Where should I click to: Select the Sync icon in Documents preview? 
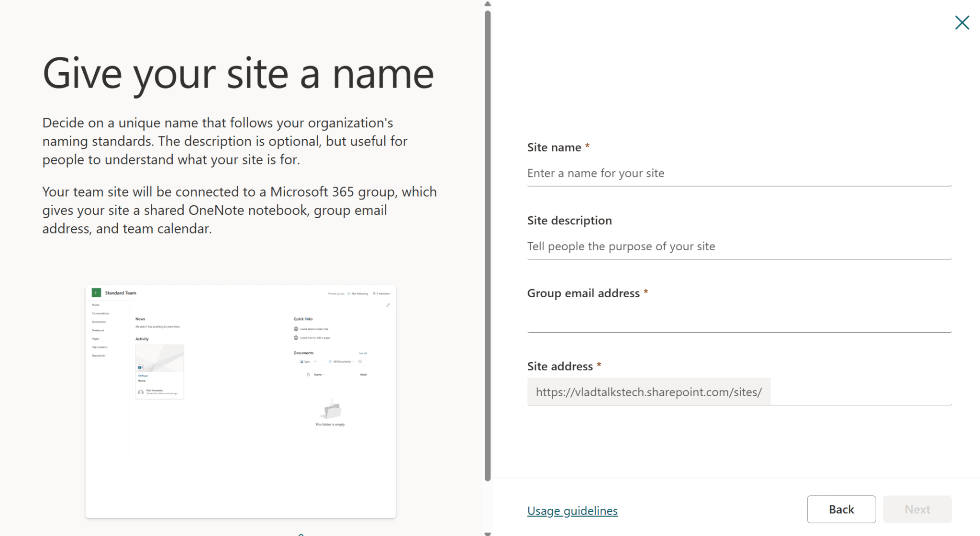pyautogui.click(x=301, y=361)
